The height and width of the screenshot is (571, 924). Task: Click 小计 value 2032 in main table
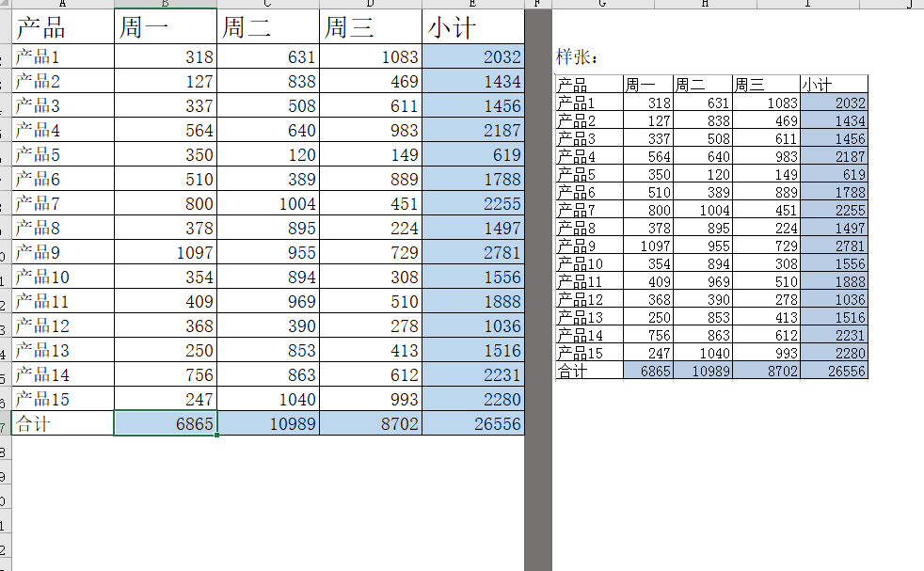pyautogui.click(x=473, y=56)
